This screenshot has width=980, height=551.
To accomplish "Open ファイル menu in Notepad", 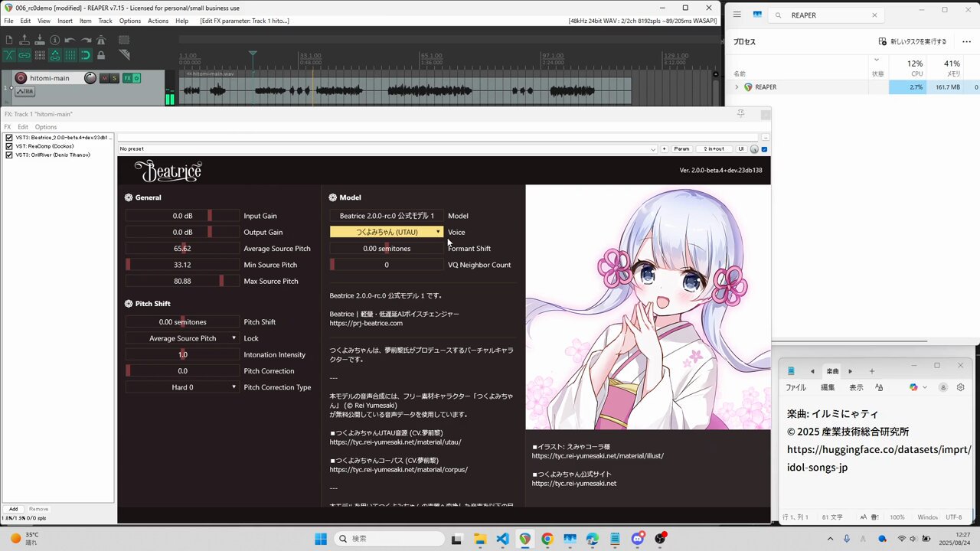I will [795, 388].
